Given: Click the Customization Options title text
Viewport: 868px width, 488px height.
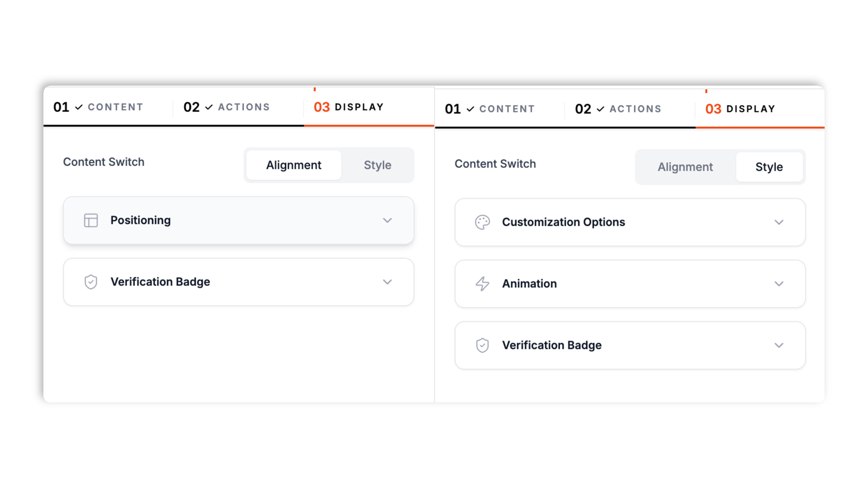Looking at the screenshot, I should coord(563,222).
